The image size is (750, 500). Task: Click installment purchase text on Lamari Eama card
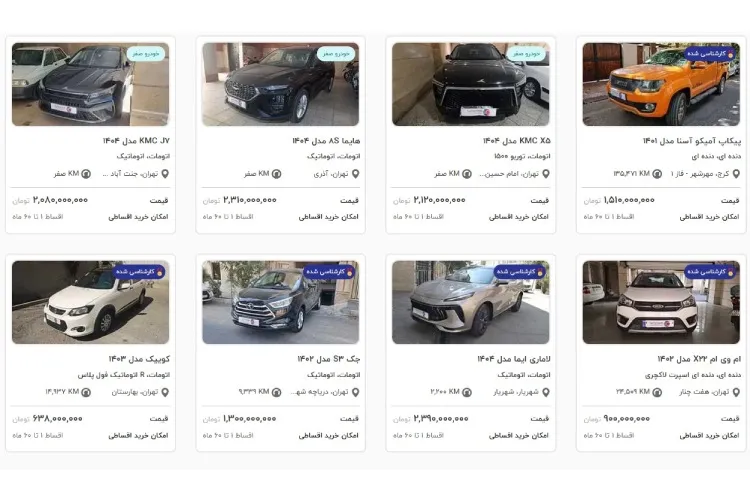click(x=518, y=435)
